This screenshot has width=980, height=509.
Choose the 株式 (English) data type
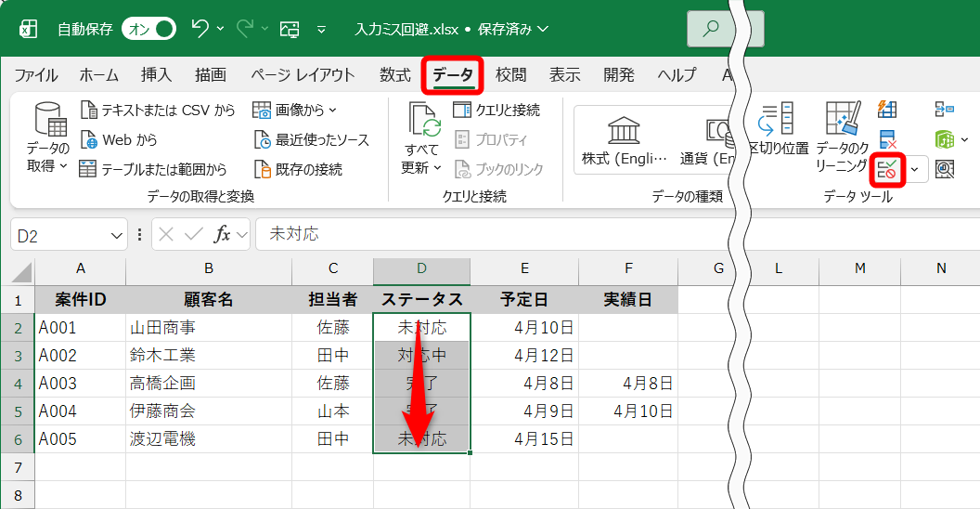[624, 140]
